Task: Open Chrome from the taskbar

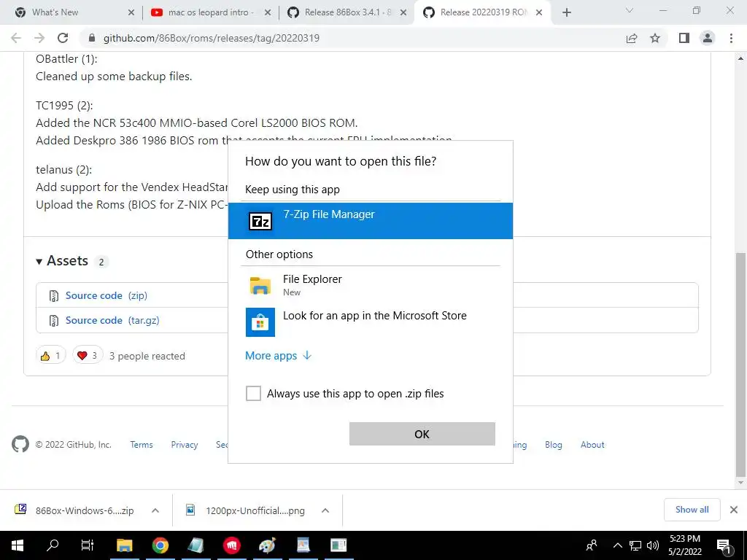Action: (x=160, y=545)
